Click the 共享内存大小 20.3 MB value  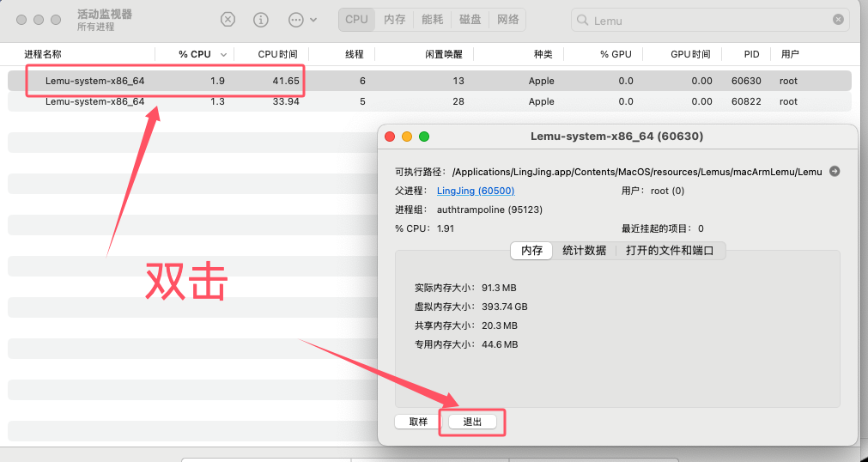pyautogui.click(x=500, y=325)
